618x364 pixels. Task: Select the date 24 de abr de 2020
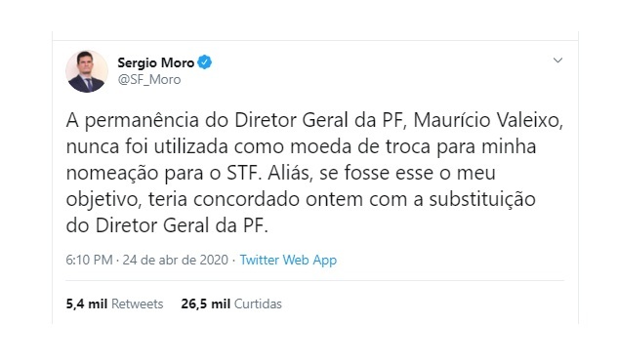click(176, 260)
